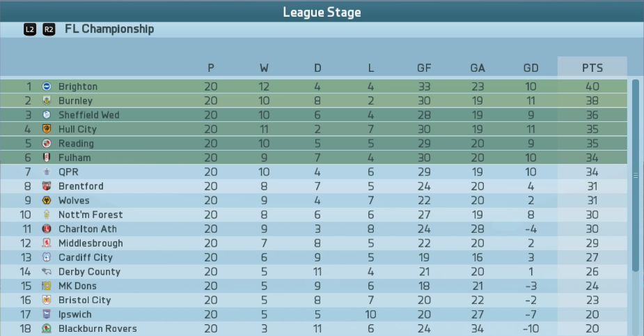Click the Fulham club crest icon
Viewport: 644px width, 336px height.
[47, 158]
